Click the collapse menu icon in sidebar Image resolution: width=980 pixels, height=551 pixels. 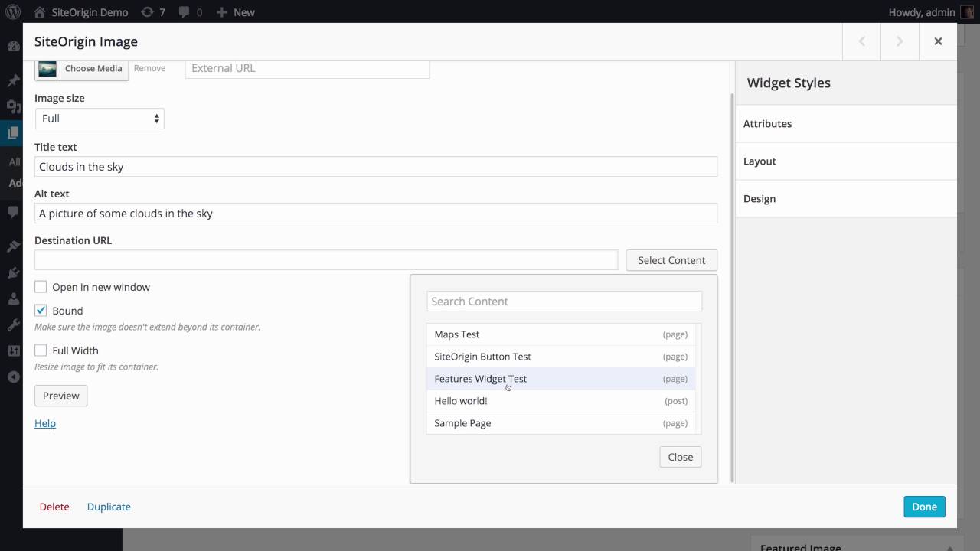(x=13, y=377)
